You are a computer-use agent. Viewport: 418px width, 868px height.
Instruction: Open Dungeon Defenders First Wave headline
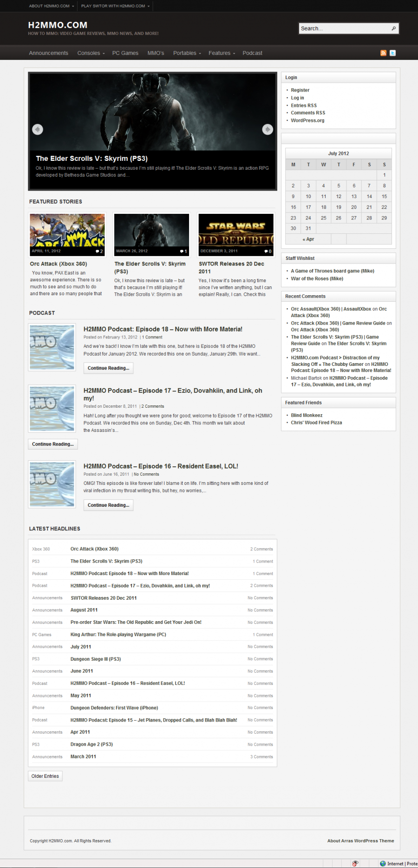[x=114, y=708]
